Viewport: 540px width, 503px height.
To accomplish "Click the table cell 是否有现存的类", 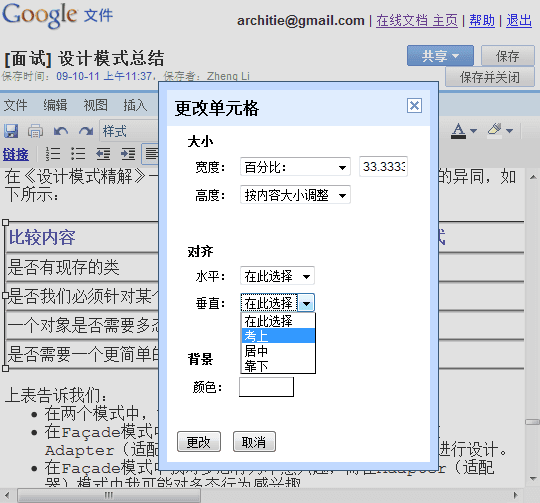I will point(63,267).
